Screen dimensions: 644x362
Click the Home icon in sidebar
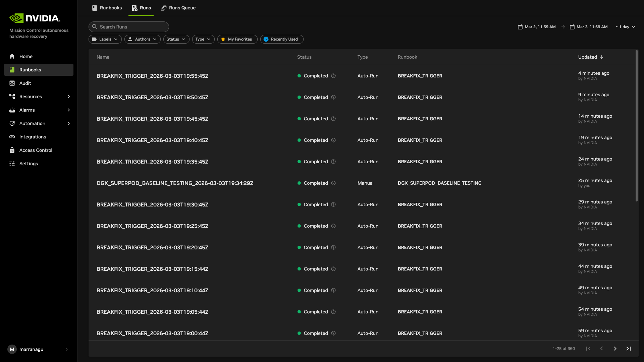[12, 56]
